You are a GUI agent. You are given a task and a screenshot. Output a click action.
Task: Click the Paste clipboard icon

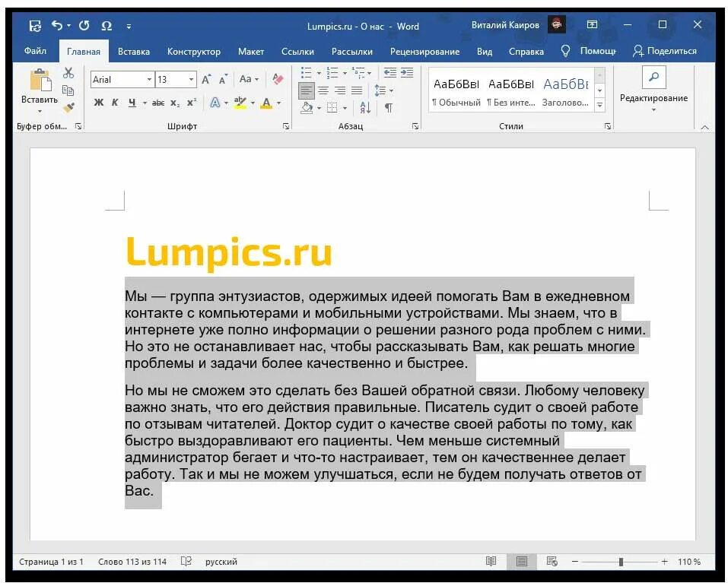[40, 80]
